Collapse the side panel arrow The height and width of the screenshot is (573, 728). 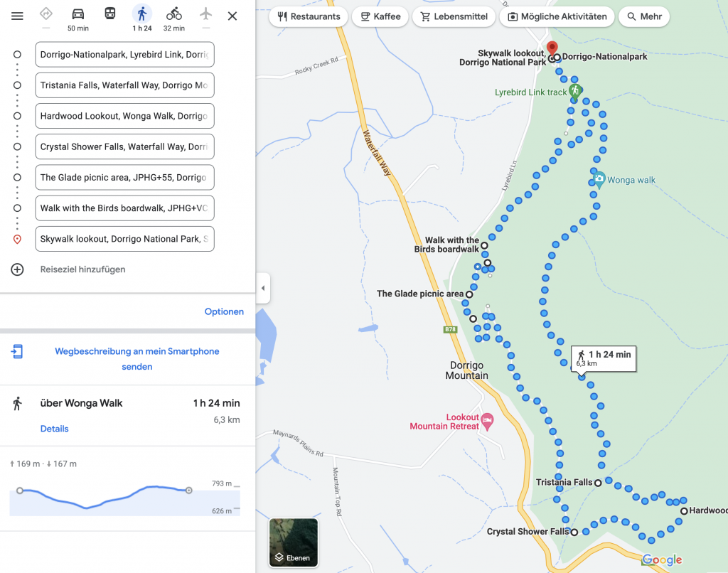point(263,288)
